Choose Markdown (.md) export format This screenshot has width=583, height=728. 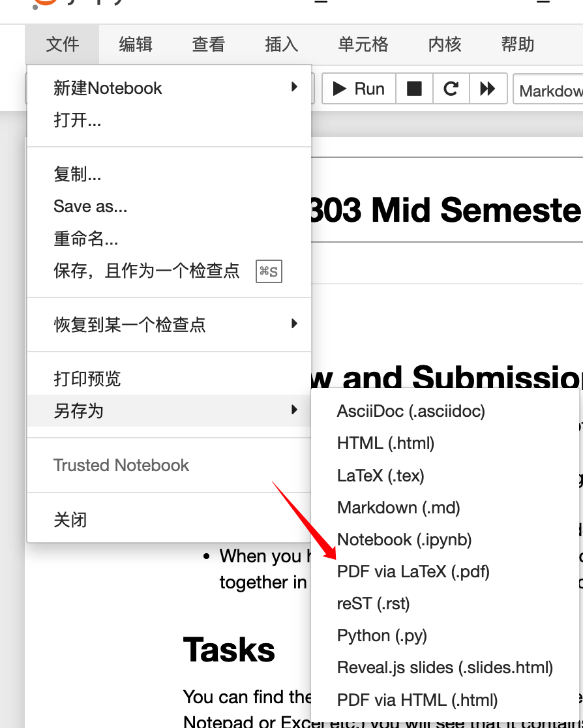pyautogui.click(x=398, y=507)
